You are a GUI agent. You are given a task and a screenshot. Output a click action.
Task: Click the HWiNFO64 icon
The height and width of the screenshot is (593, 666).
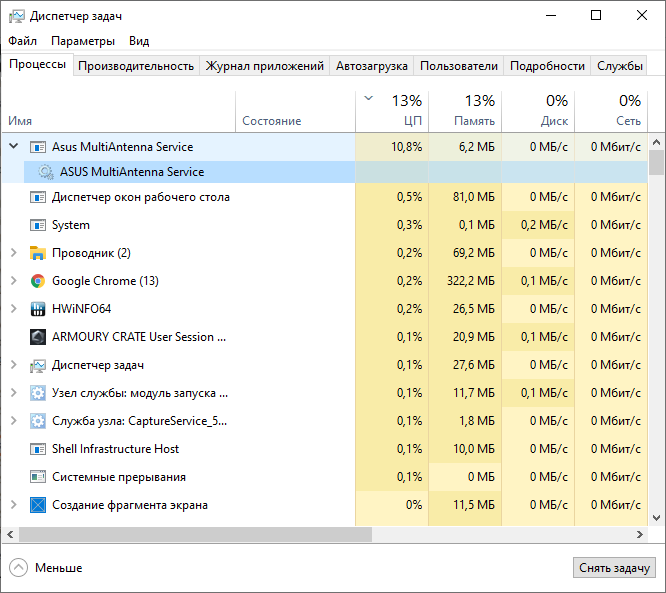[38, 309]
